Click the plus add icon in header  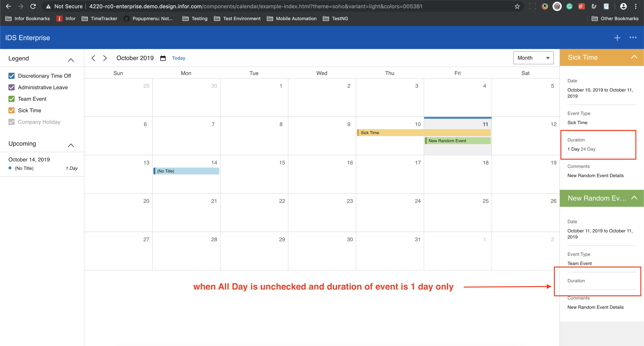617,38
